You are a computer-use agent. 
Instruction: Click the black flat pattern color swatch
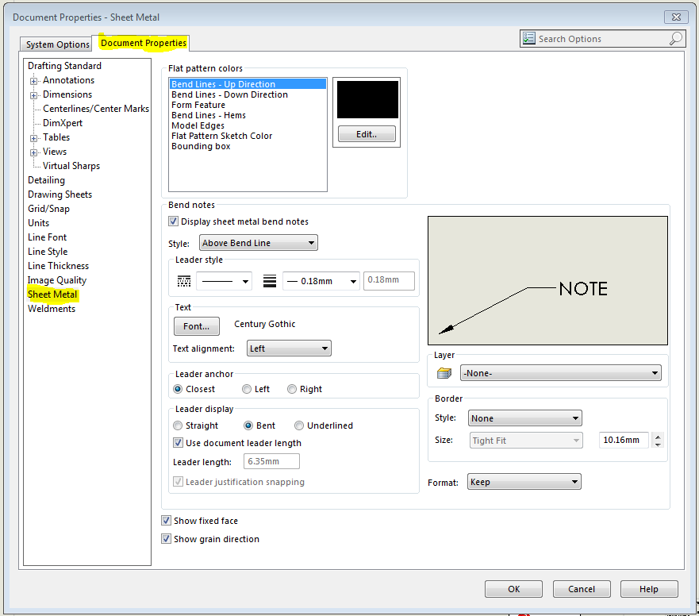pos(367,99)
